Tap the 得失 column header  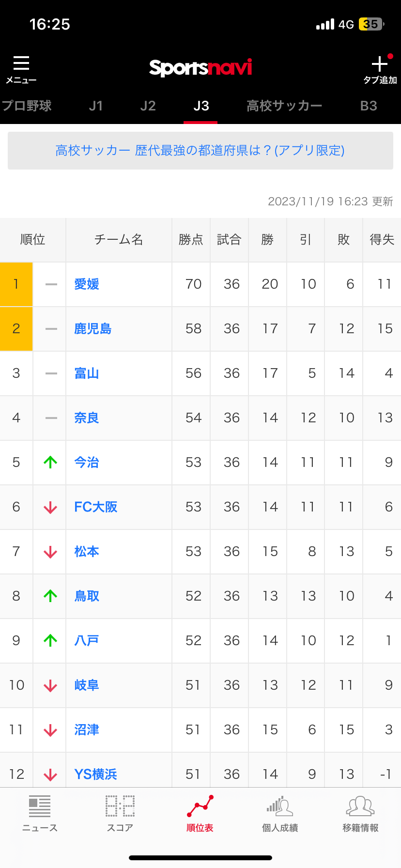pyautogui.click(x=382, y=240)
